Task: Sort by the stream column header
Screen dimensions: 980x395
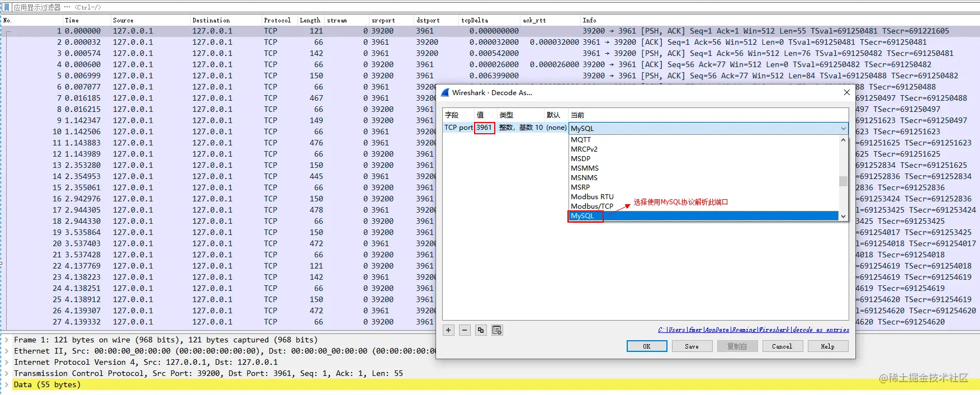Action: click(347, 20)
